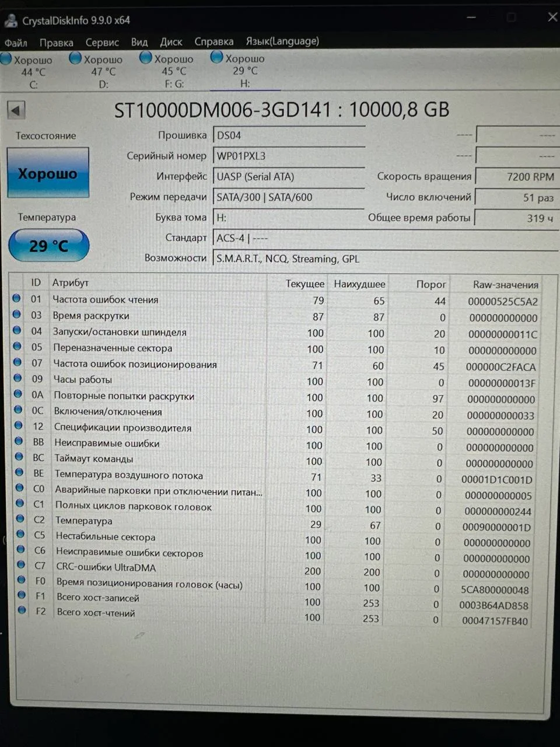
Task: Click status dot for attribute C5
Action: point(21,534)
